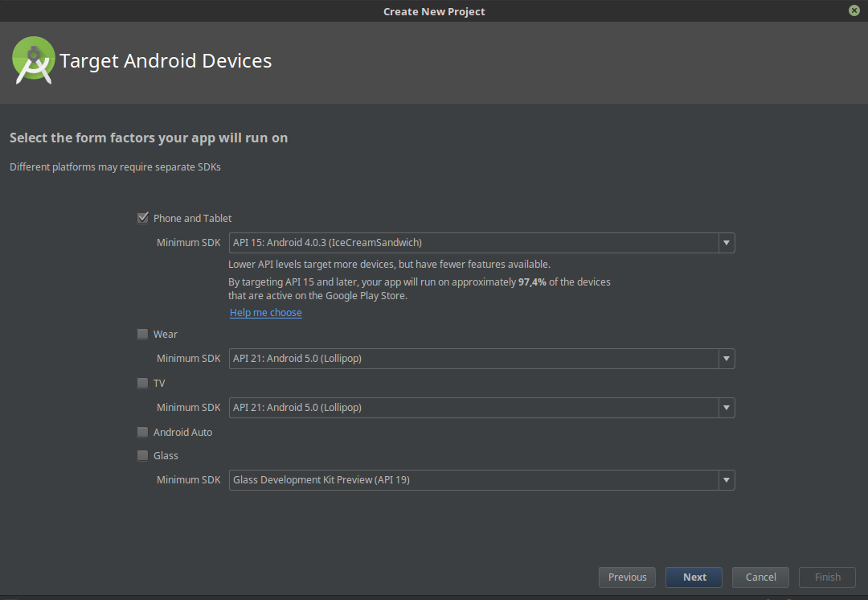Click the orange close icon in title bar

(x=854, y=10)
